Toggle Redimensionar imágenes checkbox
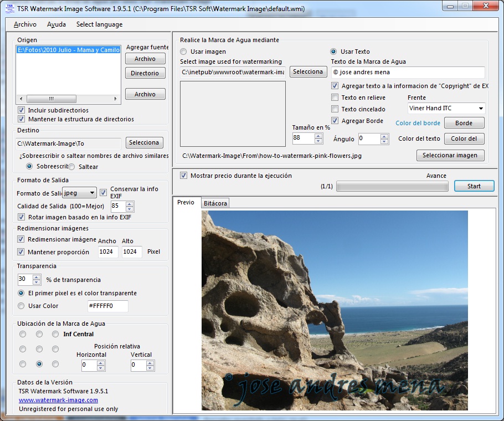The height and width of the screenshot is (421, 504). pos(21,239)
